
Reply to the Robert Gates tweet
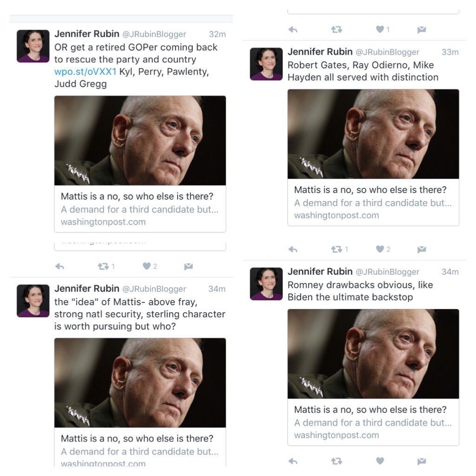point(293,250)
